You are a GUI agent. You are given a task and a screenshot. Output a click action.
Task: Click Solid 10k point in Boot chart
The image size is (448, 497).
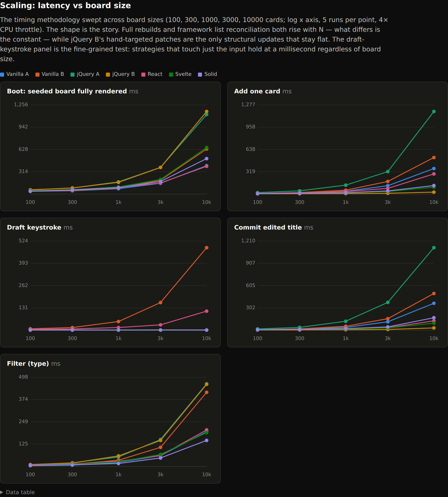point(206,159)
